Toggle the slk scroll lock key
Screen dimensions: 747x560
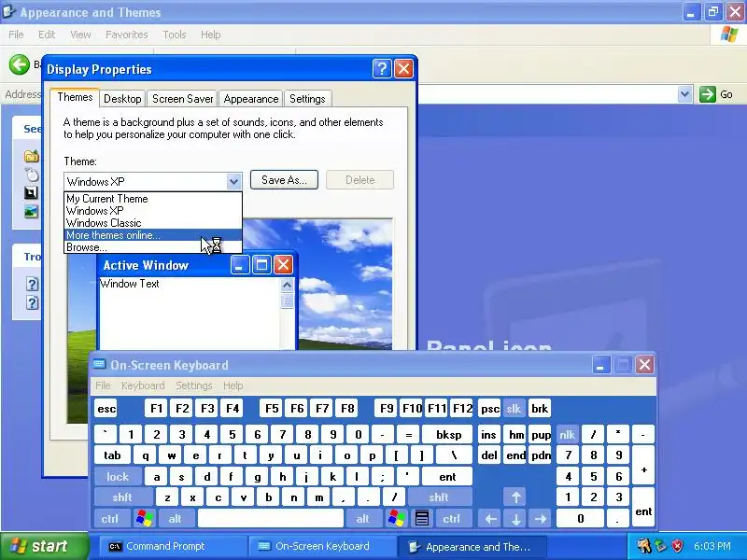[514, 409]
